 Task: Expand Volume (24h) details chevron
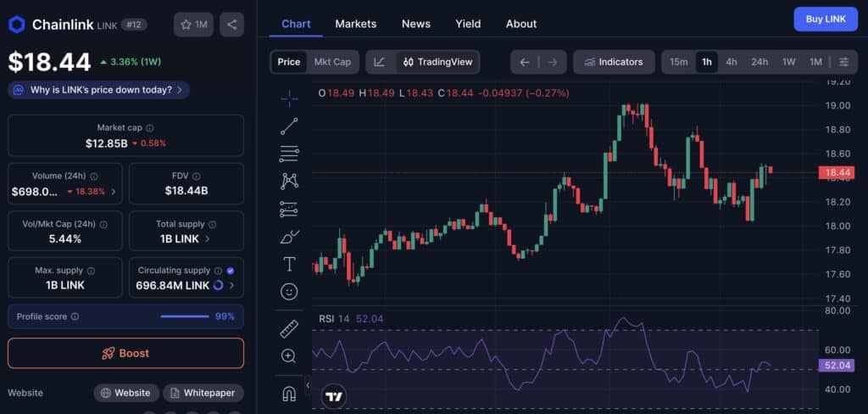pyautogui.click(x=114, y=192)
